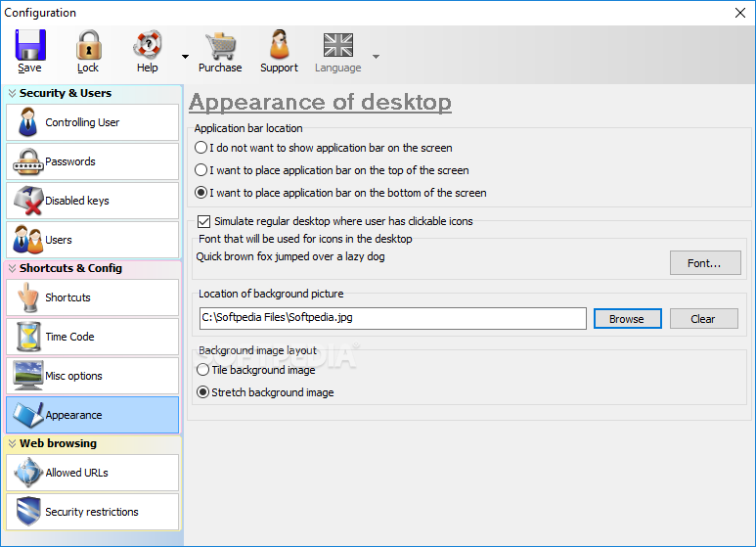Open Security restrictions page
The image size is (756, 547).
click(x=93, y=512)
